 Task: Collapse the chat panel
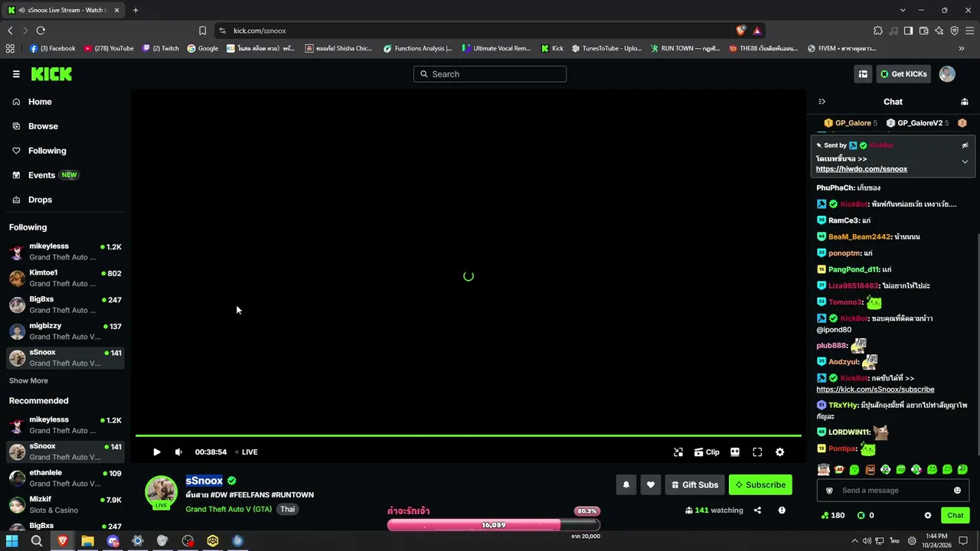pos(822,102)
